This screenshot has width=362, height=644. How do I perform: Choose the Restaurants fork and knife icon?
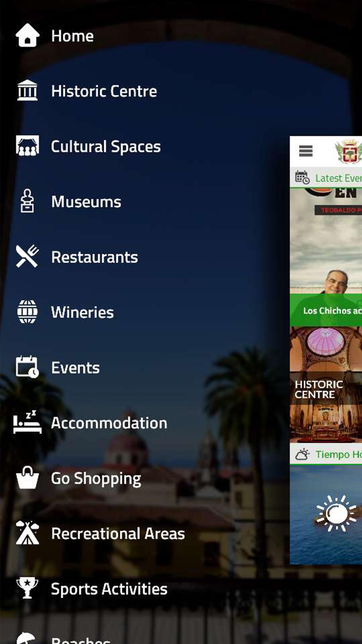[x=27, y=256]
